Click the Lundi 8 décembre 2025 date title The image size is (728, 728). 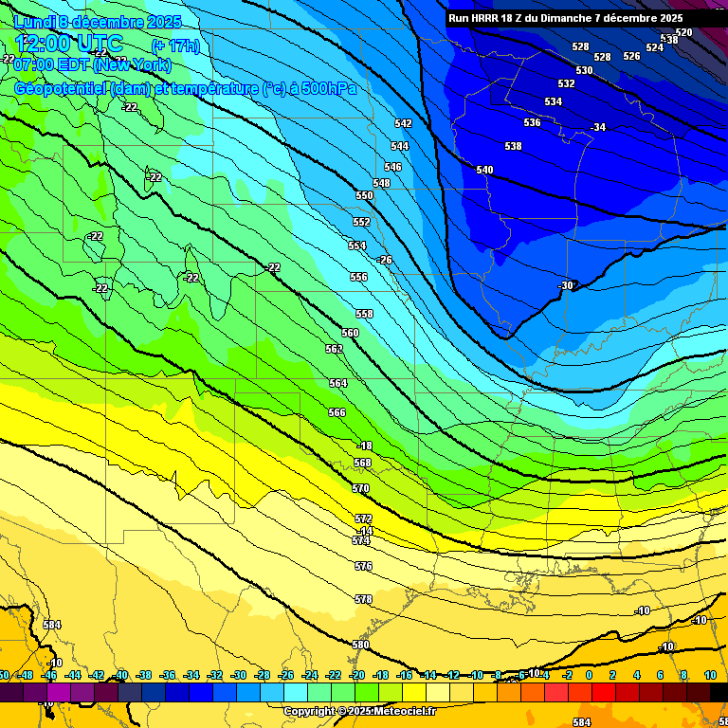(x=99, y=22)
